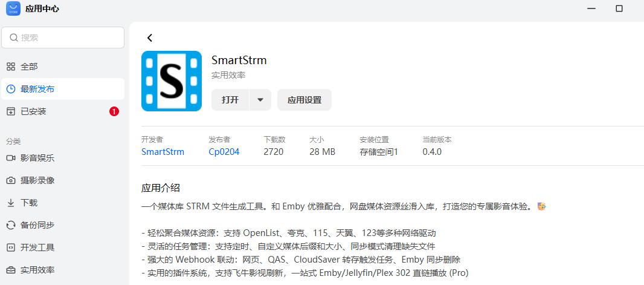
Task: Click the back arrow icon
Action: click(149, 38)
